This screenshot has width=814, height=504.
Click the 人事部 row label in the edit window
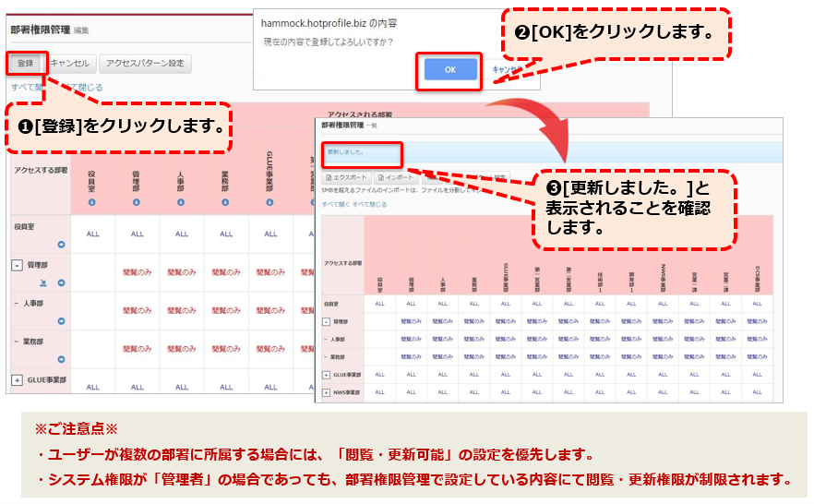click(33, 304)
